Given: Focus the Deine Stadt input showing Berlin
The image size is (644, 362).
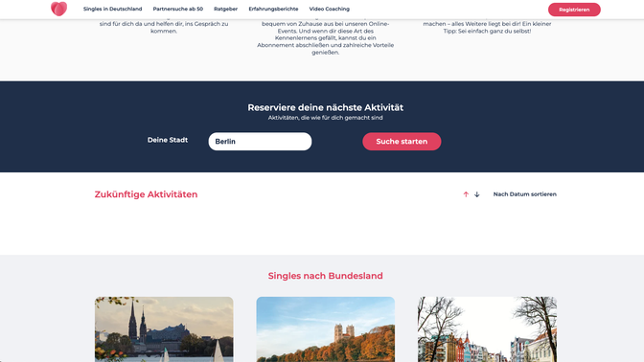Looking at the screenshot, I should tap(260, 141).
